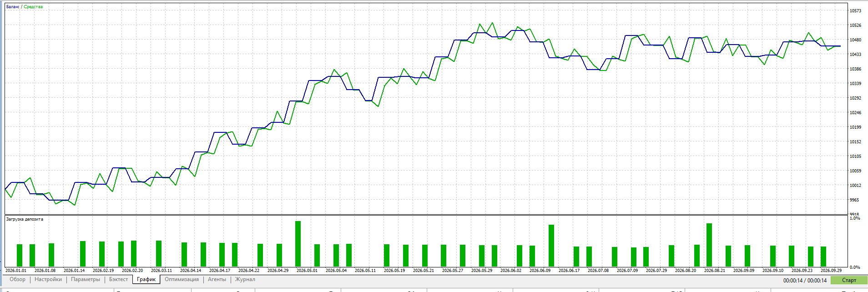Click the 2026.07.08 date label

coord(598,271)
